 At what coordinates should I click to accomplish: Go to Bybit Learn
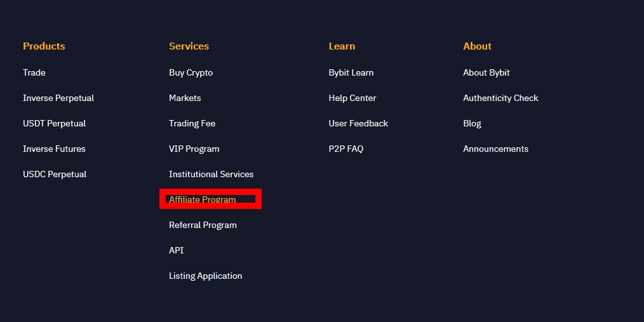pos(351,72)
